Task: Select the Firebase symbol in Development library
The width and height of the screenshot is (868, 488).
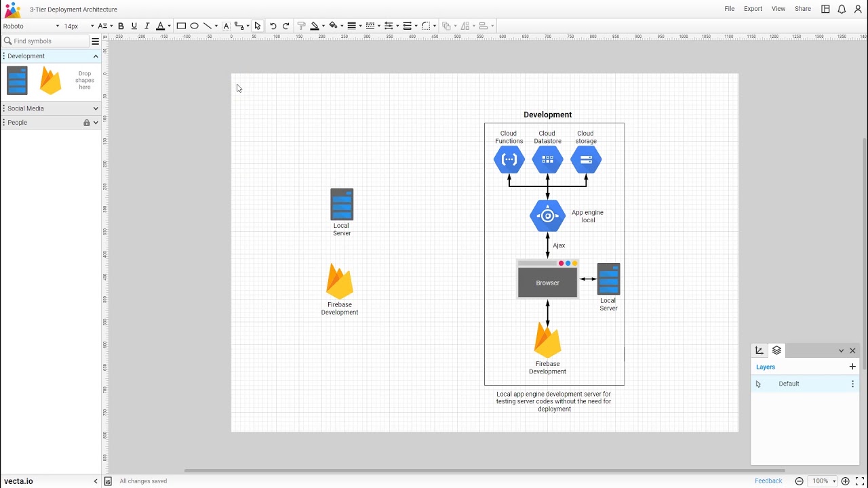Action: [x=50, y=80]
